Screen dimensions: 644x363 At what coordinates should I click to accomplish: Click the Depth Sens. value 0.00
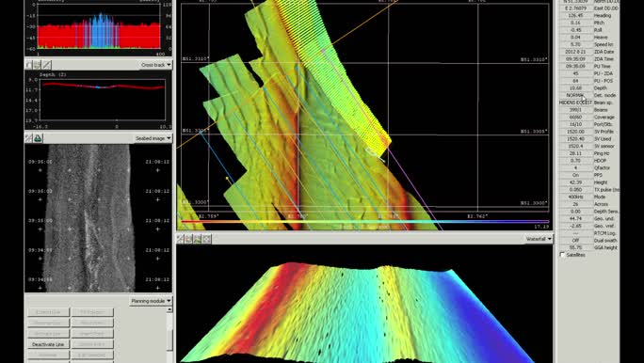pyautogui.click(x=575, y=212)
